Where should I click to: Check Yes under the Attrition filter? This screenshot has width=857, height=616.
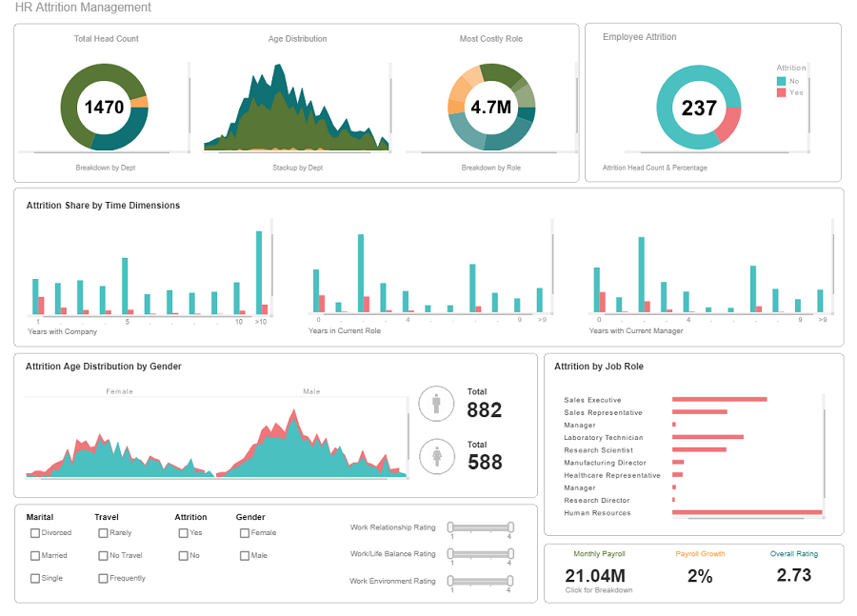182,533
